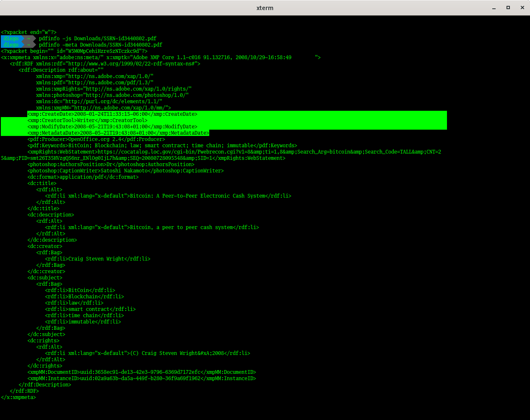Click the rdf:RDF xmlns namespace line

click(105, 64)
